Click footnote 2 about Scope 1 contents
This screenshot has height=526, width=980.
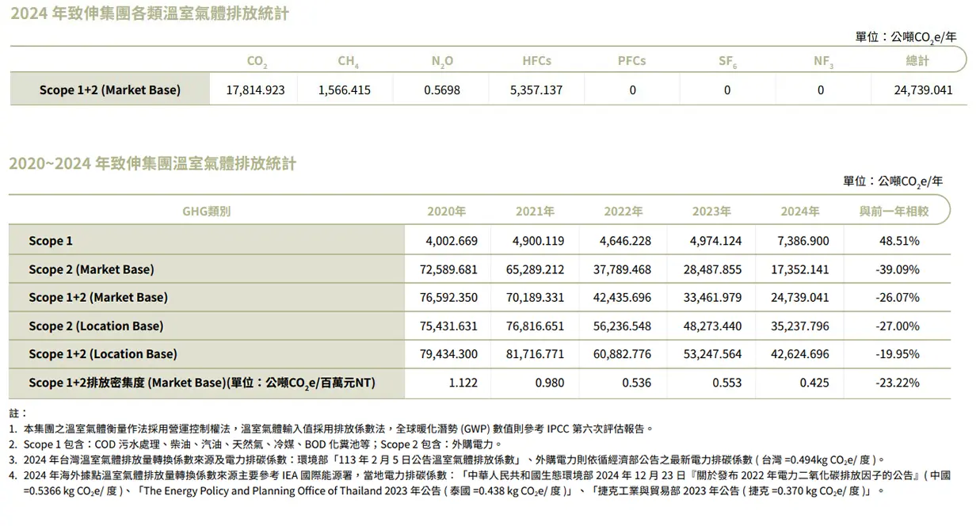coord(261,444)
